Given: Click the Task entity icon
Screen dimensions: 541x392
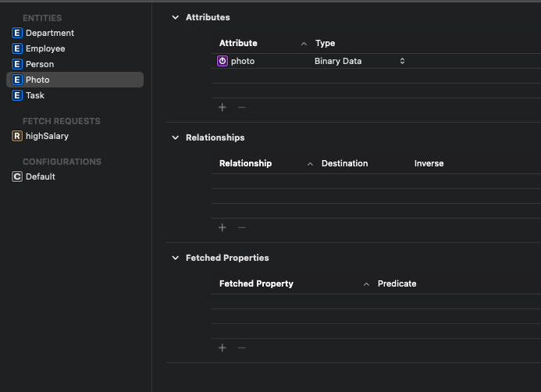Looking at the screenshot, I should (x=17, y=95).
